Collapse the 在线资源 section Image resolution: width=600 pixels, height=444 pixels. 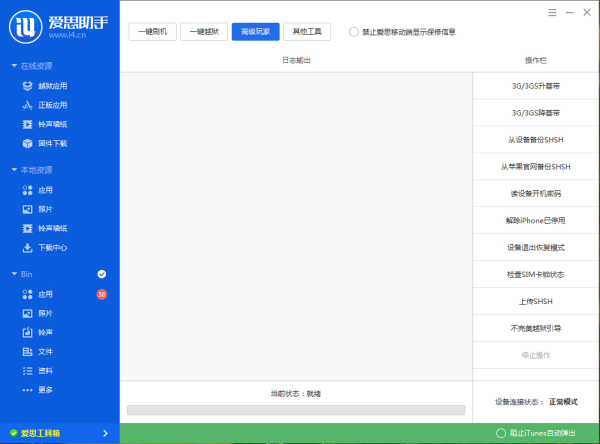[x=14, y=66]
